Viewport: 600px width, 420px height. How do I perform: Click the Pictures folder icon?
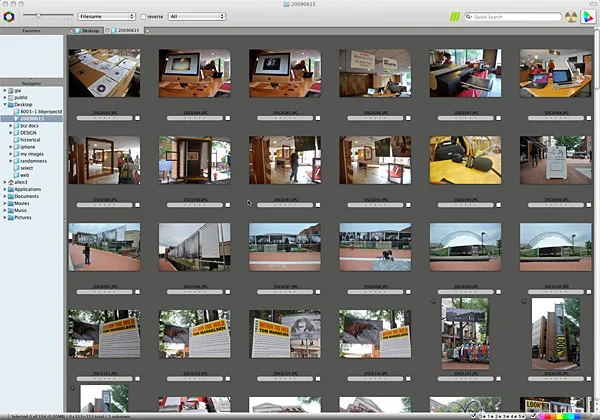pos(11,218)
